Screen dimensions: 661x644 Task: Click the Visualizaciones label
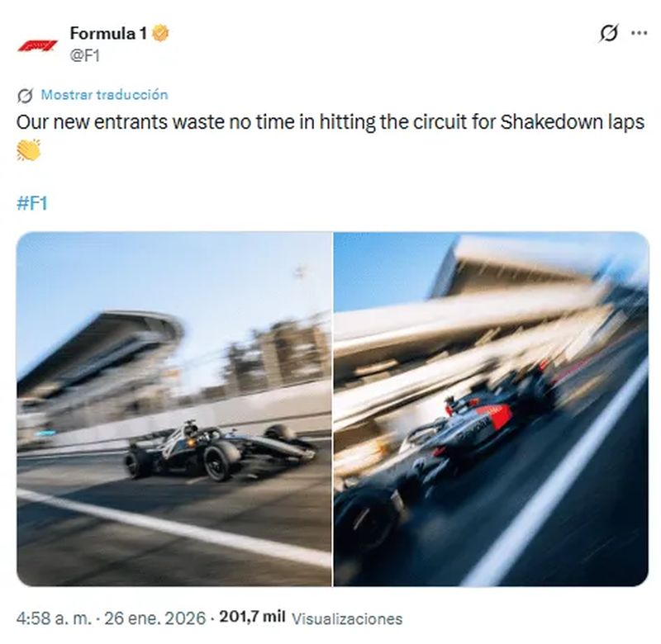coord(347,618)
